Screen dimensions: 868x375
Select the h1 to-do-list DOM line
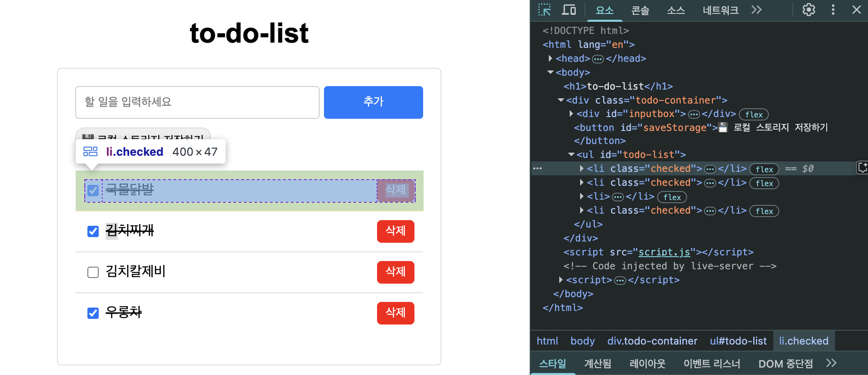tap(618, 86)
